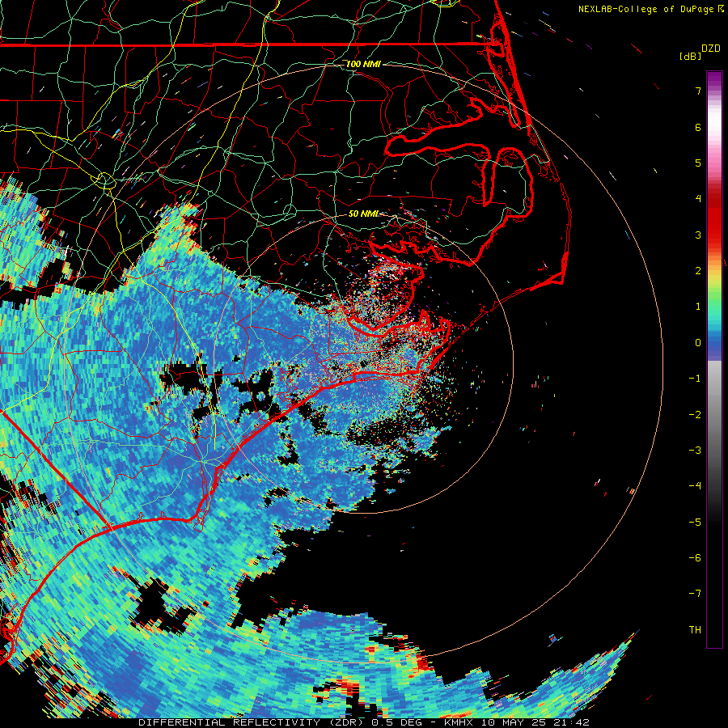Click the 50 NMI range ring label
The height and width of the screenshot is (728, 728).
pyautogui.click(x=363, y=214)
